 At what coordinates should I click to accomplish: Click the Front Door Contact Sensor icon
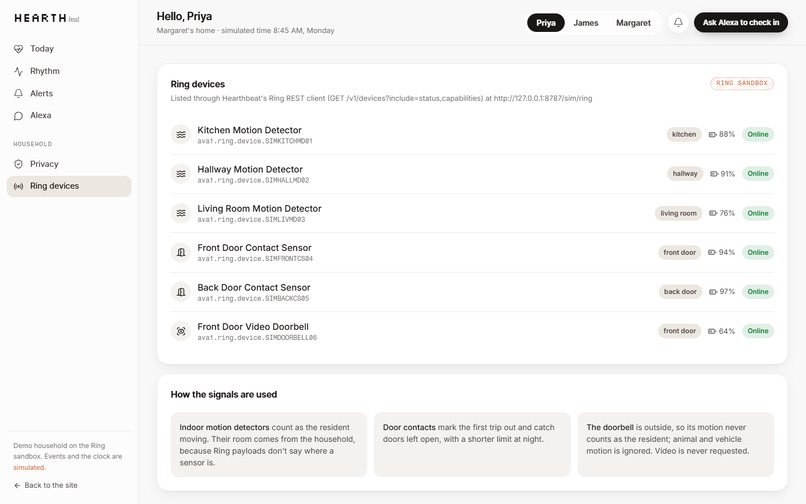coord(181,253)
